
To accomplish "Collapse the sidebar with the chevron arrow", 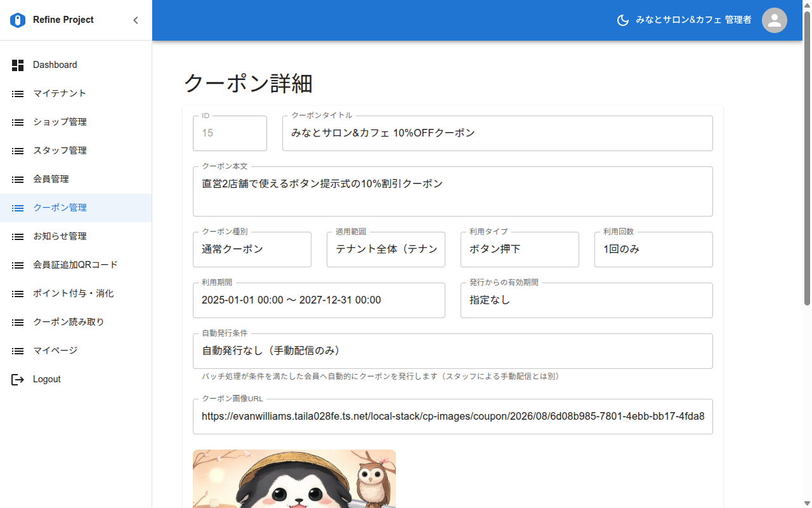I will [x=135, y=20].
